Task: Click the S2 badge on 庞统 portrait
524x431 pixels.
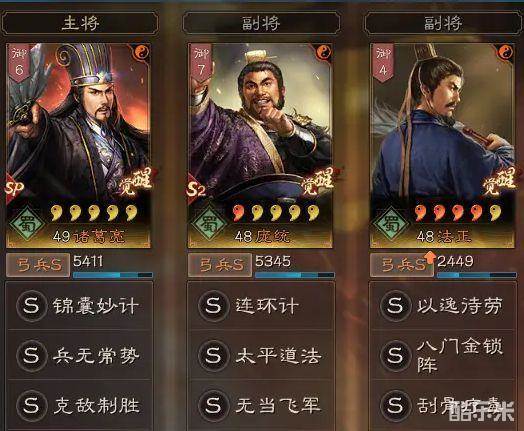Action: click(x=196, y=189)
